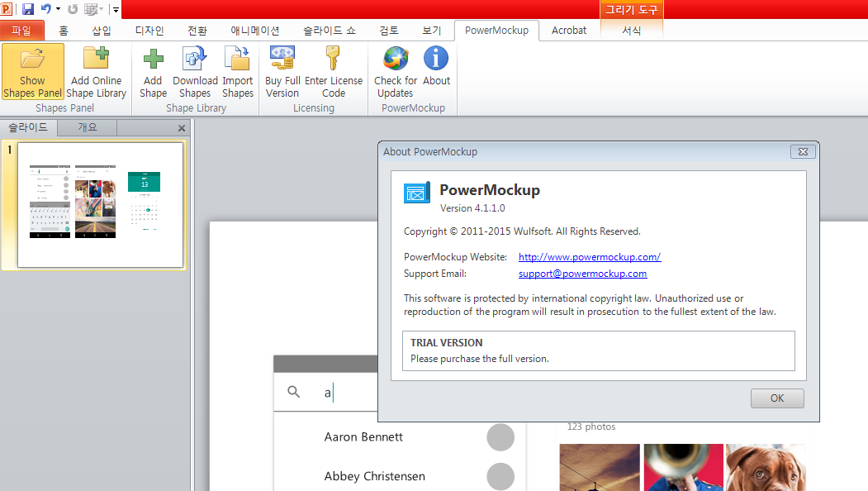Select the PowerMockup ribbon tab
Viewport: 868px width, 491px height.
[x=496, y=31]
